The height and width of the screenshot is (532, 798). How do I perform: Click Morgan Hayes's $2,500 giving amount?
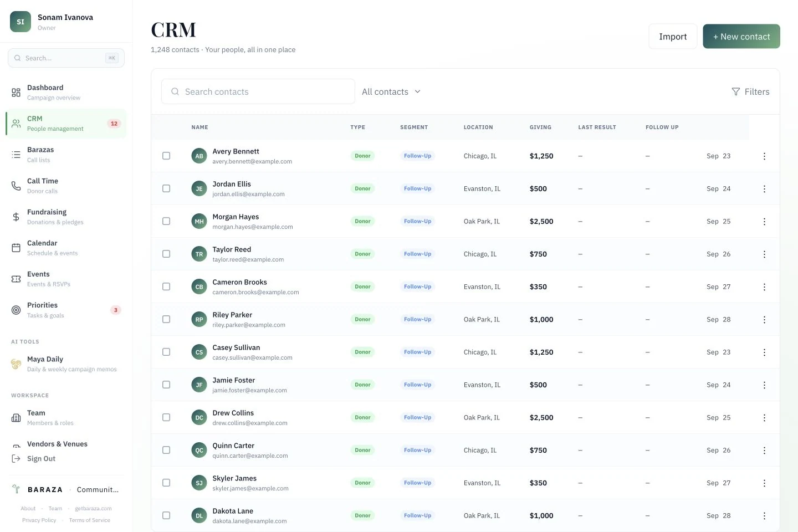pos(541,221)
